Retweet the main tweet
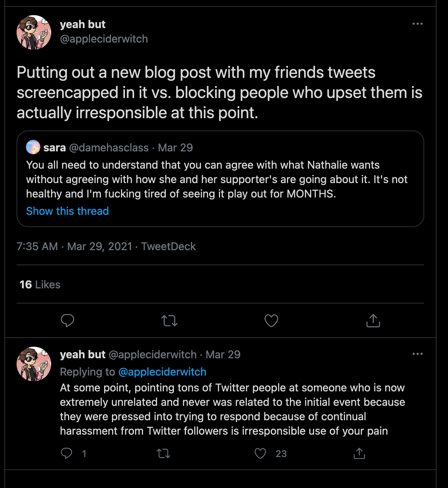The image size is (448, 488). pyautogui.click(x=169, y=320)
